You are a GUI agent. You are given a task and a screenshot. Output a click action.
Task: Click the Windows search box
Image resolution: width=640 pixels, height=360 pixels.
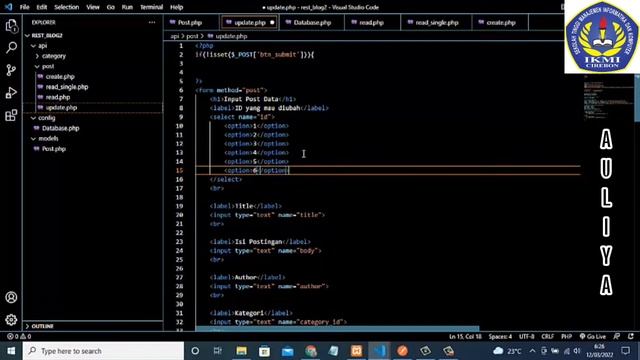104,351
